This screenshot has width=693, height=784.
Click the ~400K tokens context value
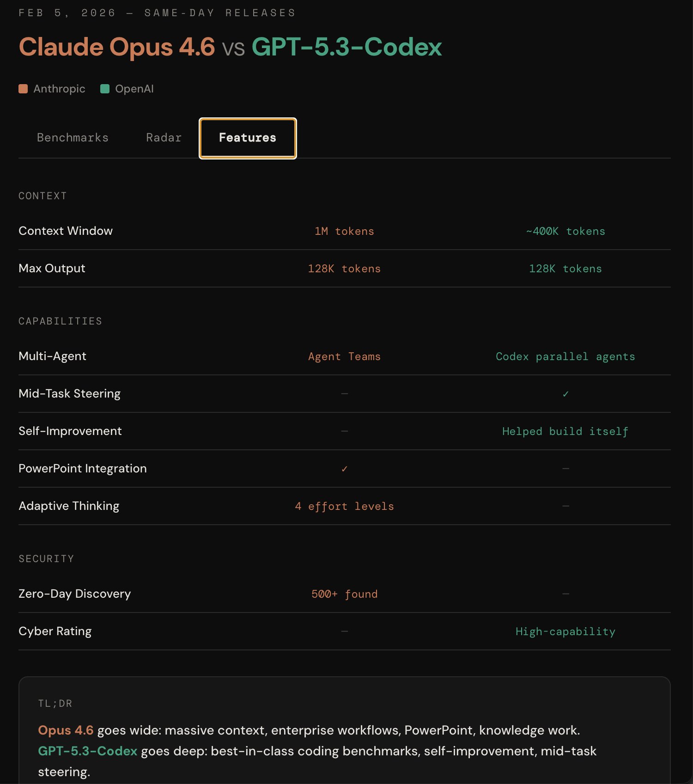point(565,231)
